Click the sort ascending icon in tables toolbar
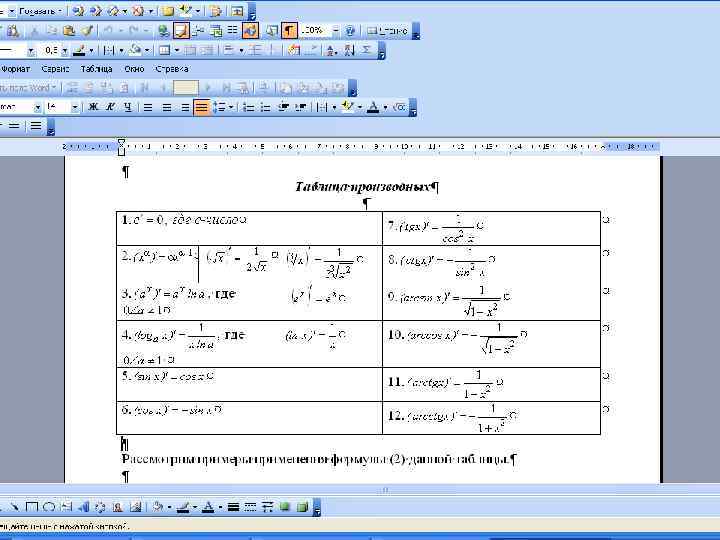720x540 pixels. [332, 50]
